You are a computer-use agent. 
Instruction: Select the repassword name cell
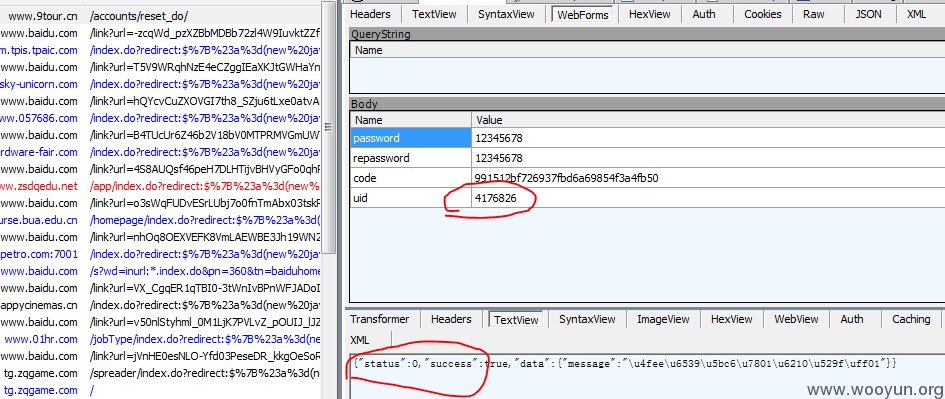click(411, 158)
